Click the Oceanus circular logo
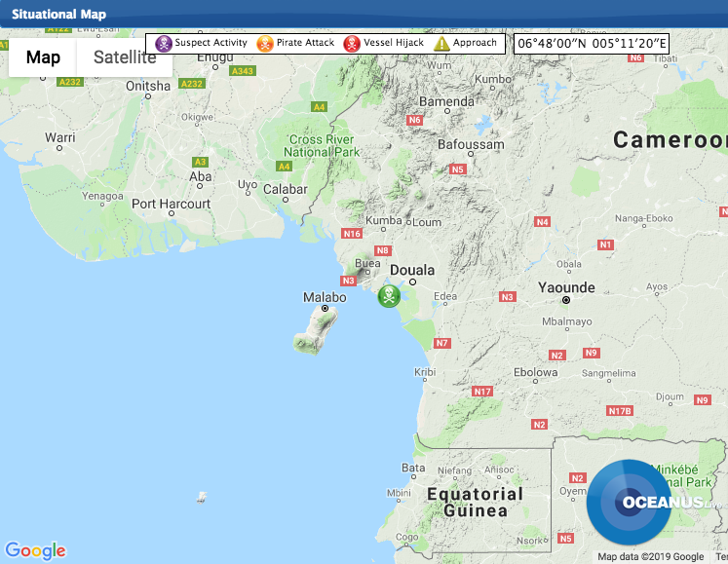Screen dimensions: 728x564 630,502
